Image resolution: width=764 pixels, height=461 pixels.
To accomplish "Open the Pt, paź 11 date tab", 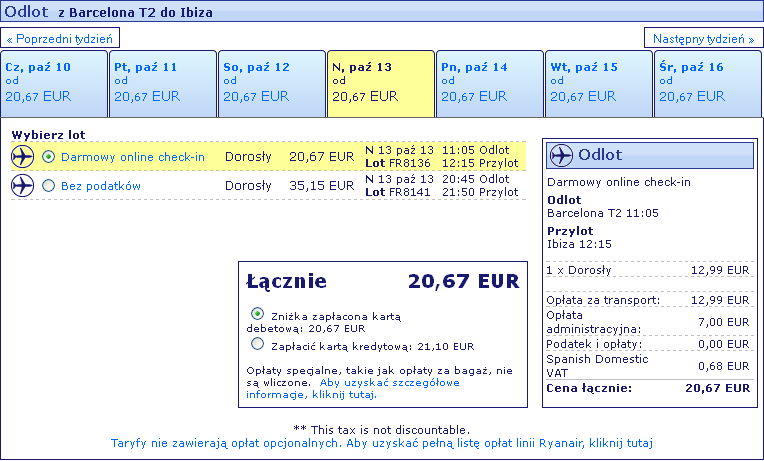I will [163, 84].
